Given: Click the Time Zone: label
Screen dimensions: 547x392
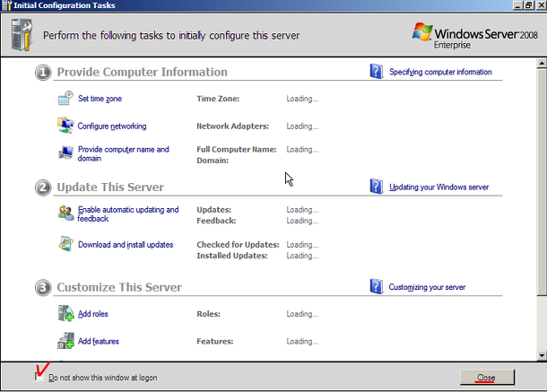Looking at the screenshot, I should 218,99.
